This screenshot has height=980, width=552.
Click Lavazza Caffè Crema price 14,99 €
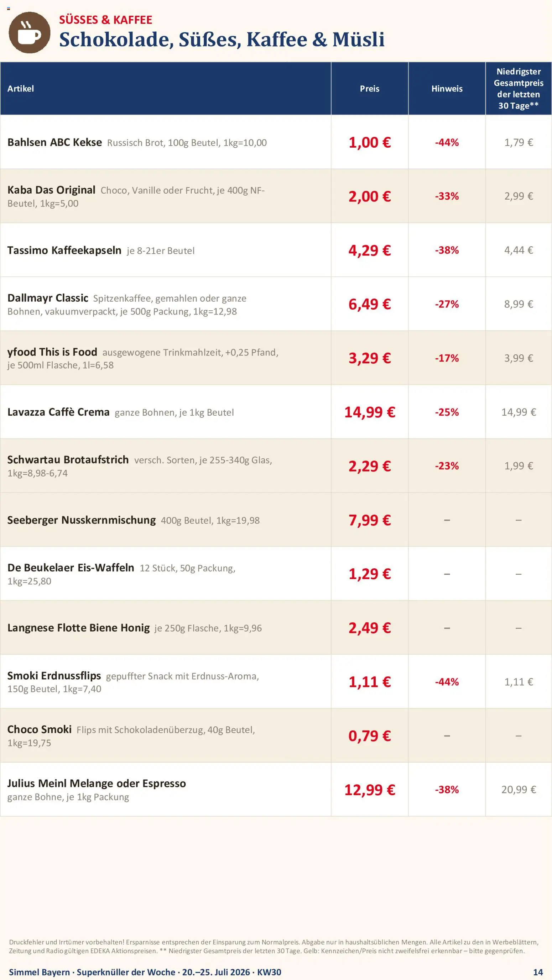tap(370, 412)
